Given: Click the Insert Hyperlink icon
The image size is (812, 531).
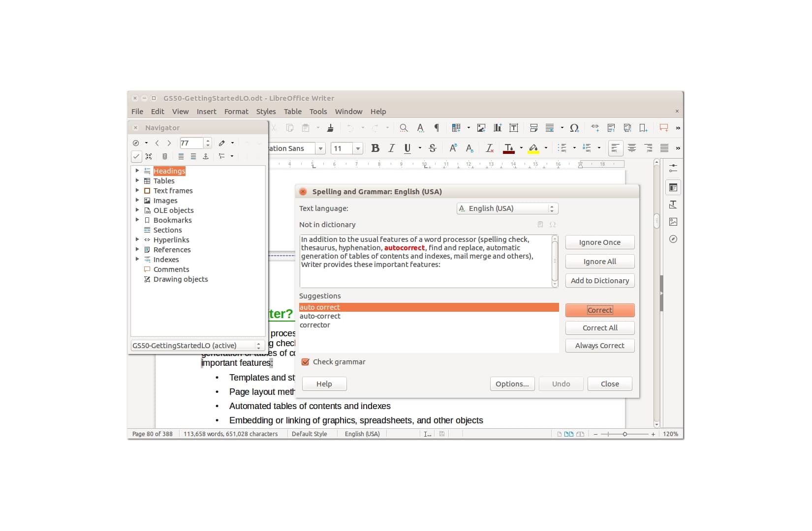Looking at the screenshot, I should 595,128.
